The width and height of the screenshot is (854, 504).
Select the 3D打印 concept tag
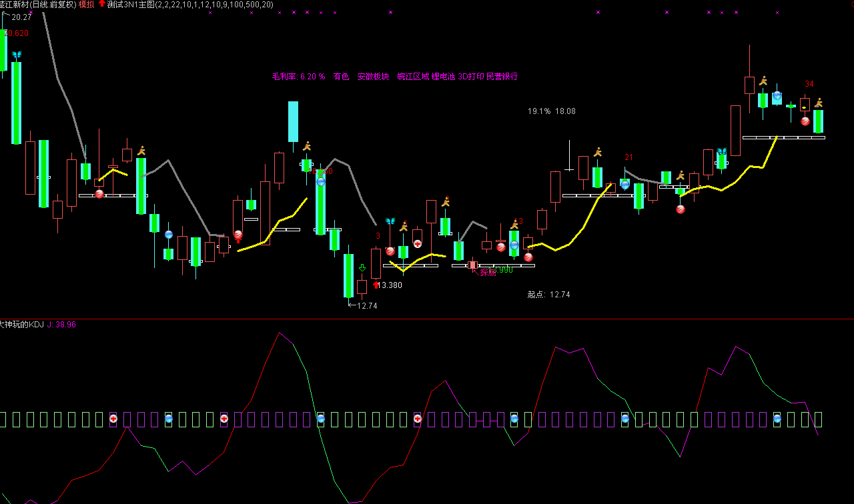(x=471, y=77)
